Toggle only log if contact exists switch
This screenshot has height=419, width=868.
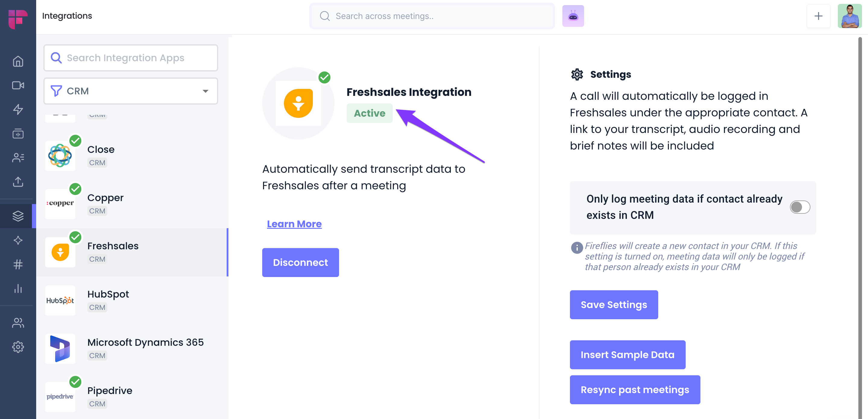(x=800, y=207)
